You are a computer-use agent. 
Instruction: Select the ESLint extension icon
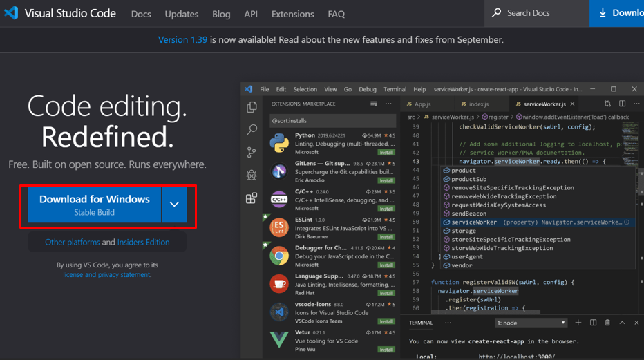(279, 228)
